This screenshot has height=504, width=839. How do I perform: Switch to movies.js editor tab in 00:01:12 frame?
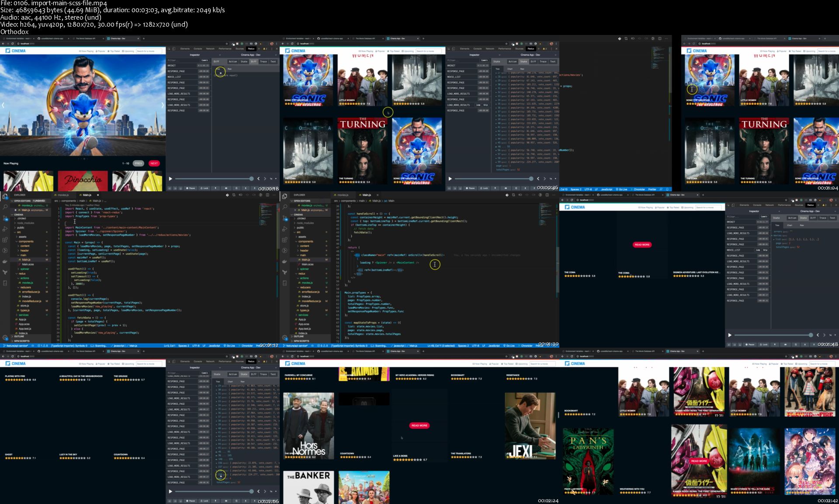tap(63, 195)
